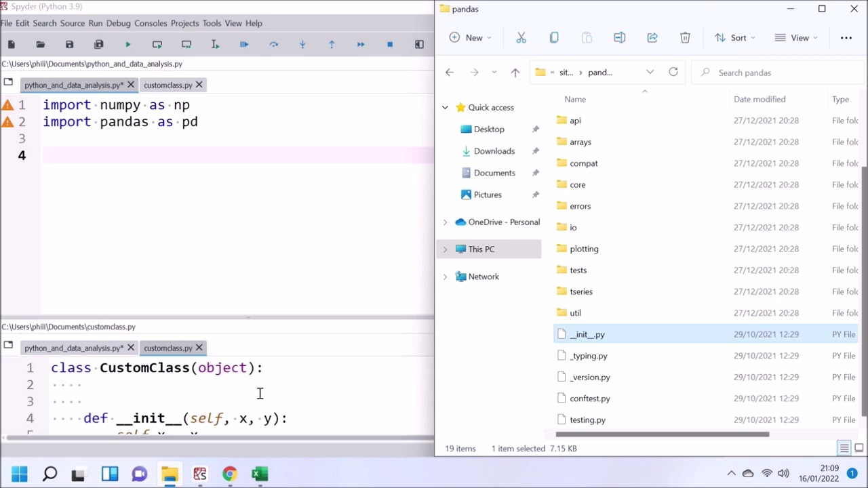Screen dimensions: 868x488
Task: Click Save file icon in Spyder toolbar
Action: pos(69,45)
